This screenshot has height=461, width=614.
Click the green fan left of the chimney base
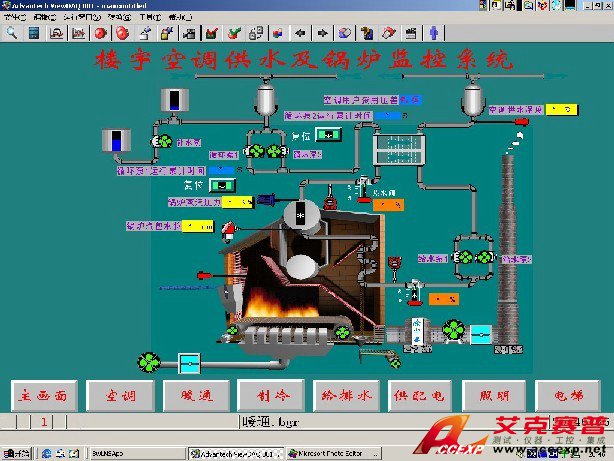[x=453, y=329]
